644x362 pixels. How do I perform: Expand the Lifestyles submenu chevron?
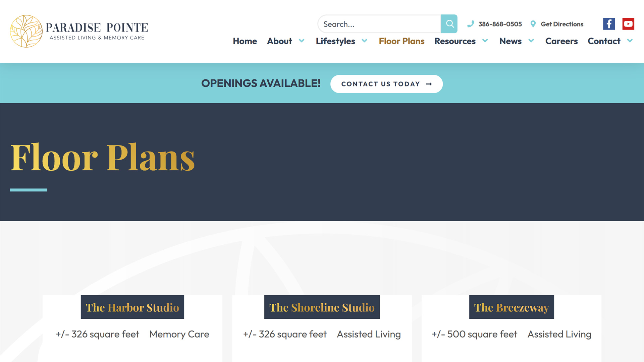(x=365, y=41)
